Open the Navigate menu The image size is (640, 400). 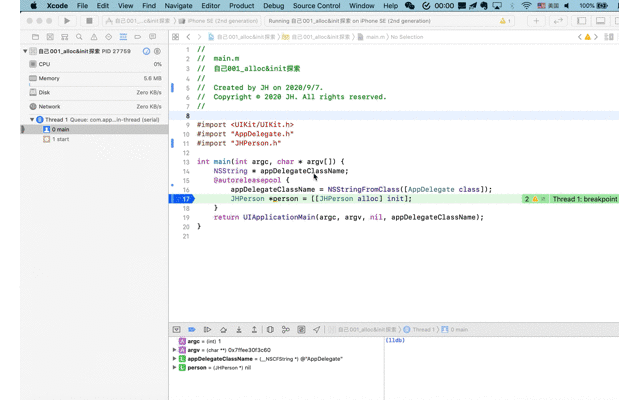(178, 6)
